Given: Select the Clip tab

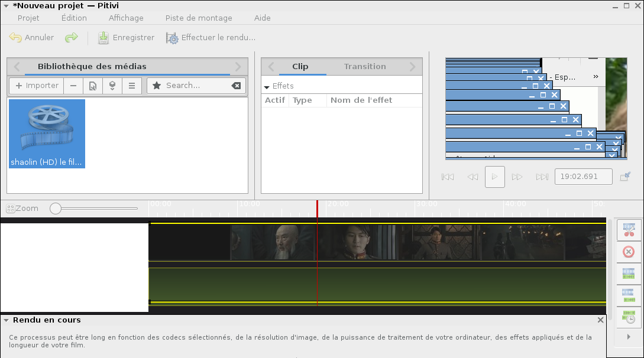Looking at the screenshot, I should click(300, 66).
